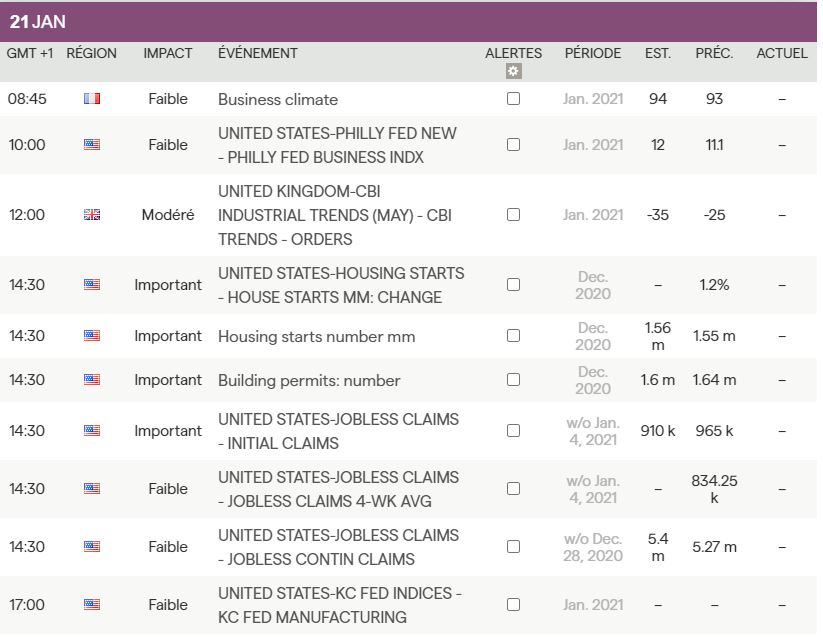Click the UK flag in the 12:00 row
This screenshot has height=637, width=823.
coord(92,215)
